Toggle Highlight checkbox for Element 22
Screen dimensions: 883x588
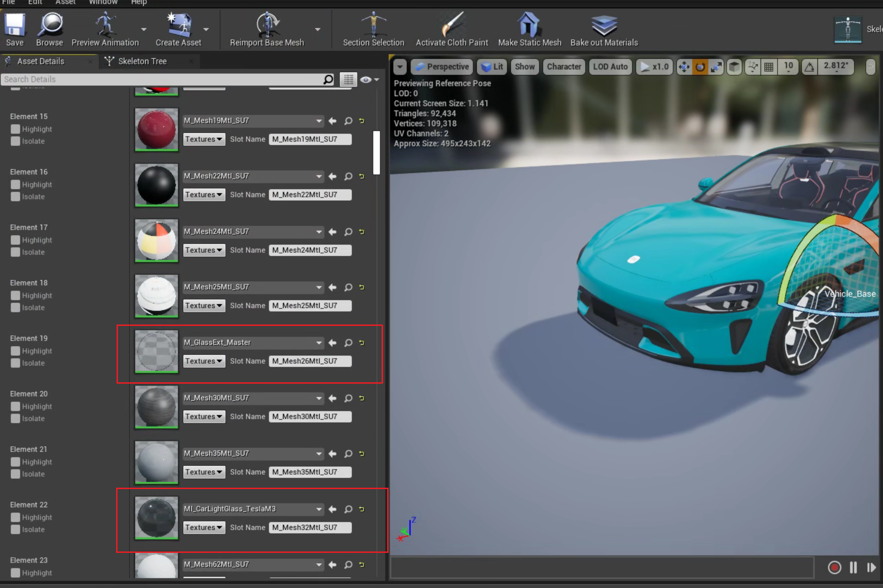click(15, 518)
